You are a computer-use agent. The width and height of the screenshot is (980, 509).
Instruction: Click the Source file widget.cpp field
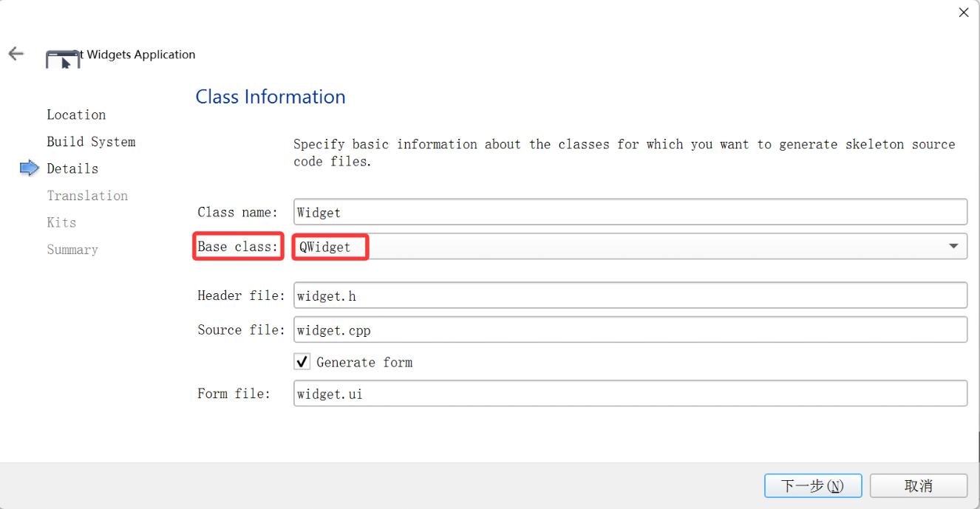click(630, 329)
